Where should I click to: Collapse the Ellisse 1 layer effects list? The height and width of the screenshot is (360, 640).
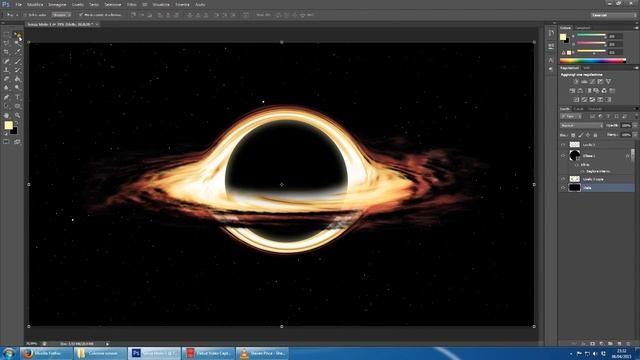click(632, 156)
